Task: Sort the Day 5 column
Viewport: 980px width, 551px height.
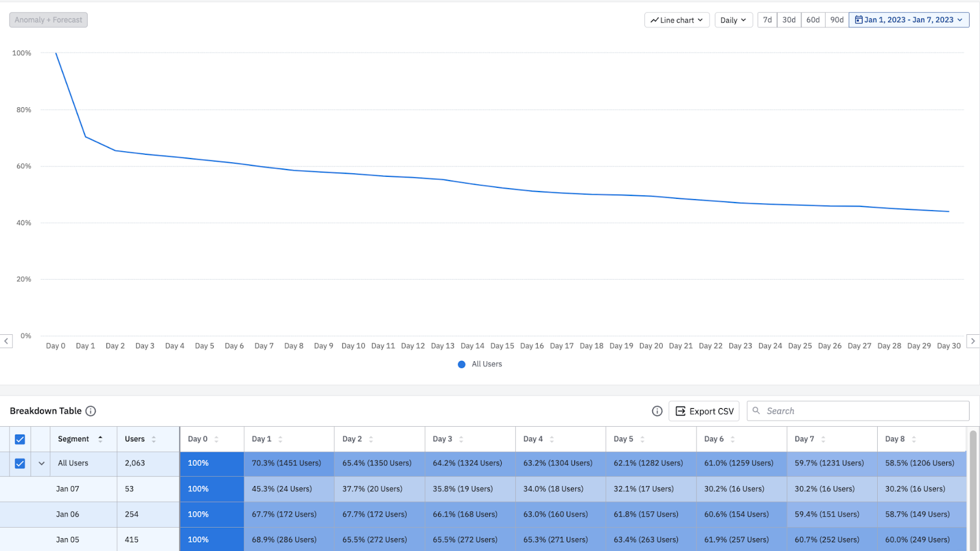Action: [643, 439]
